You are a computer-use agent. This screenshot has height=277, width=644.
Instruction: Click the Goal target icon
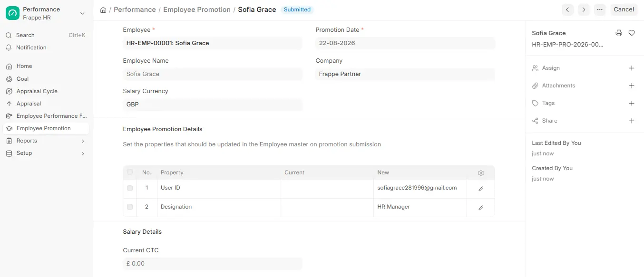click(9, 79)
